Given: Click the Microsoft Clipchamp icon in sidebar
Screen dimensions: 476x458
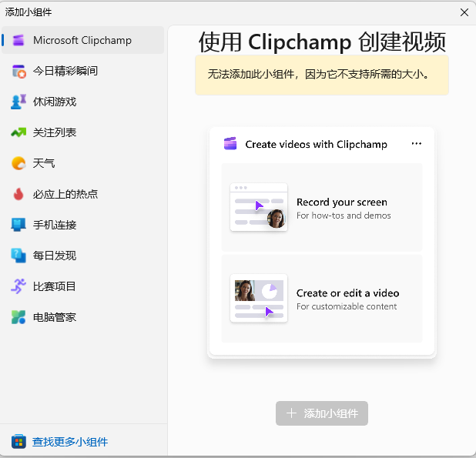Looking at the screenshot, I should [x=18, y=40].
